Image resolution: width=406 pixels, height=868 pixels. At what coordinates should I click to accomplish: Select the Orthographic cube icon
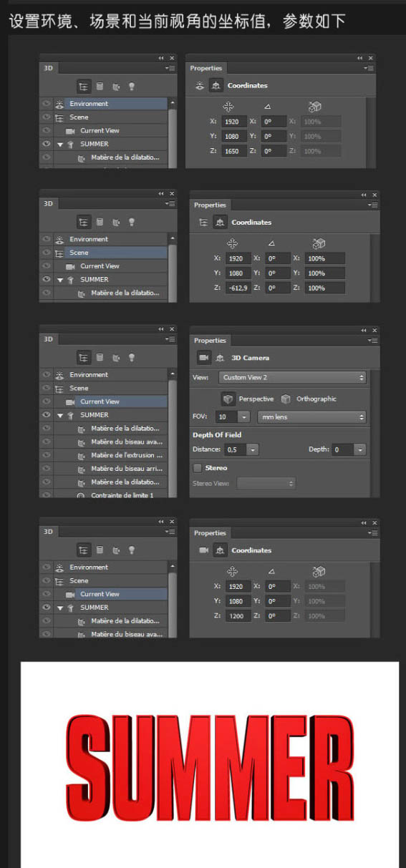[286, 399]
